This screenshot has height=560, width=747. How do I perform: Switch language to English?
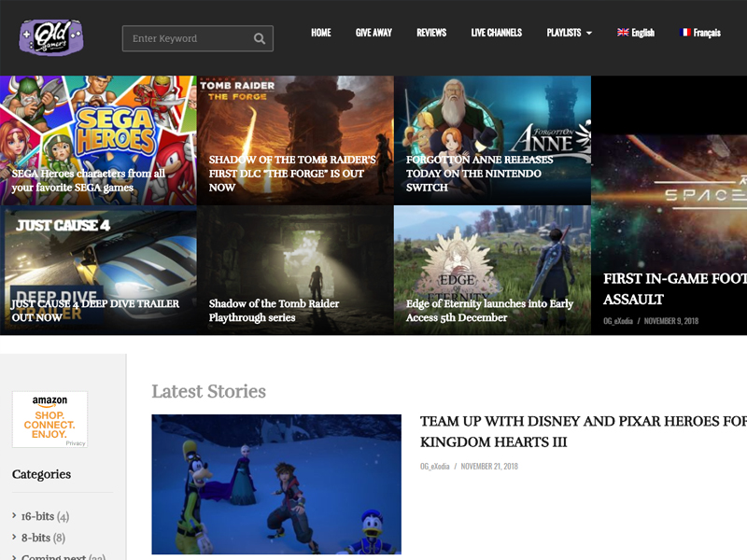click(642, 33)
